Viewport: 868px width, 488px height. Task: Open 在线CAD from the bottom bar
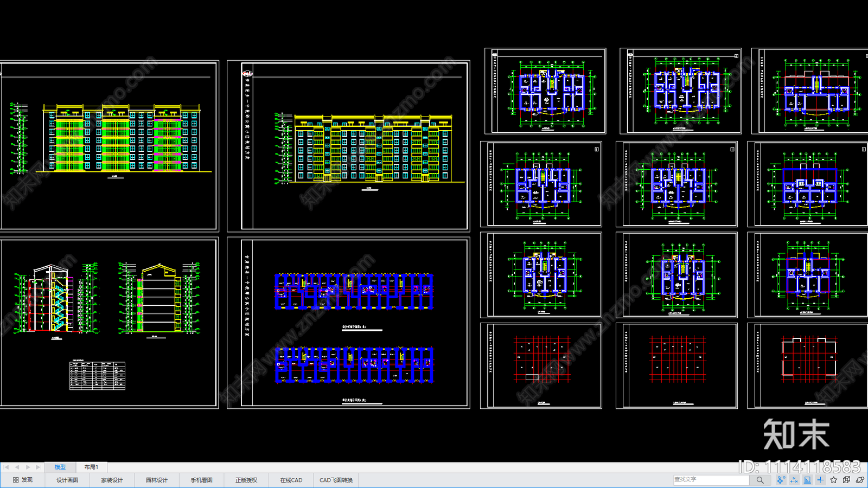pos(291,480)
